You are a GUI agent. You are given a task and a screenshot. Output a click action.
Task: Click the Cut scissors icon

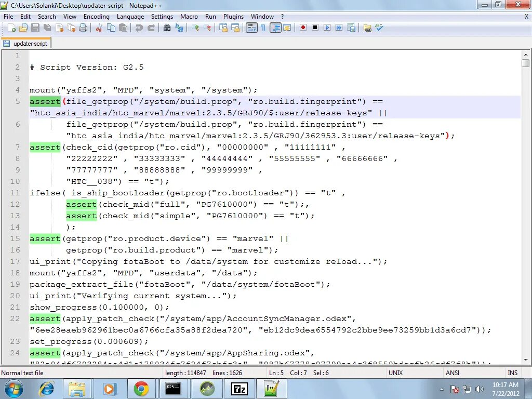pyautogui.click(x=99, y=28)
